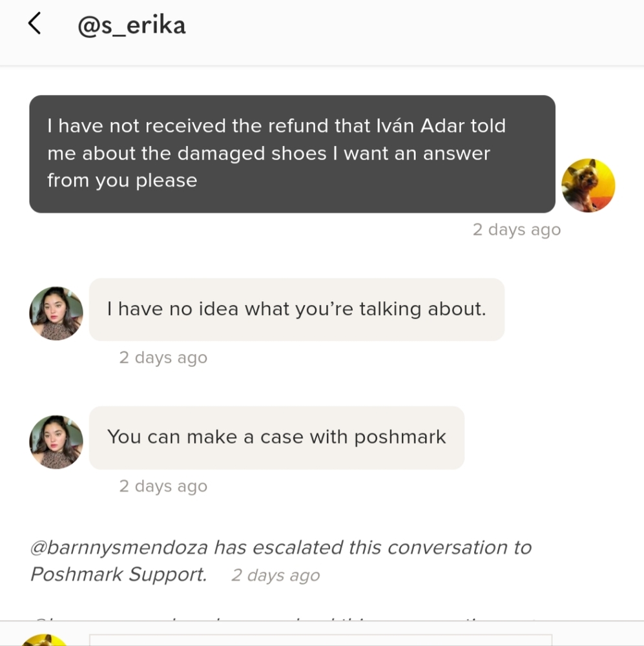Tap "Poshmark Support." in the escalation notice

(119, 574)
